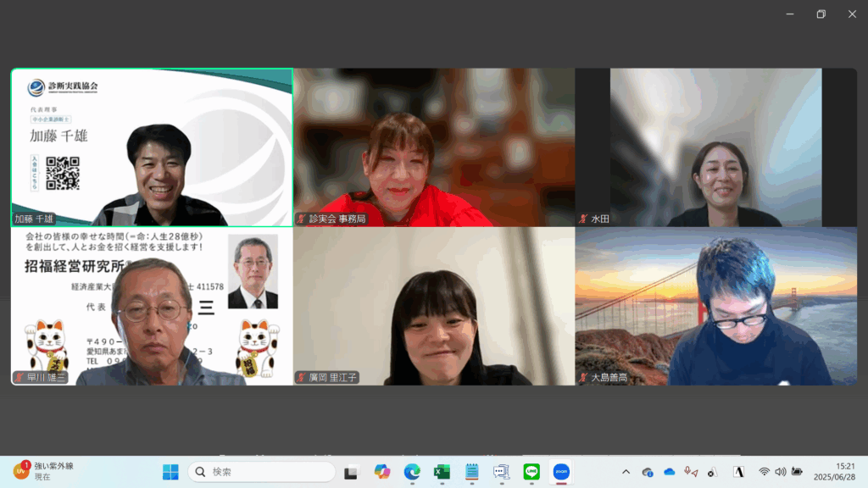Click the Zoom icon in the taskbar

(x=561, y=472)
